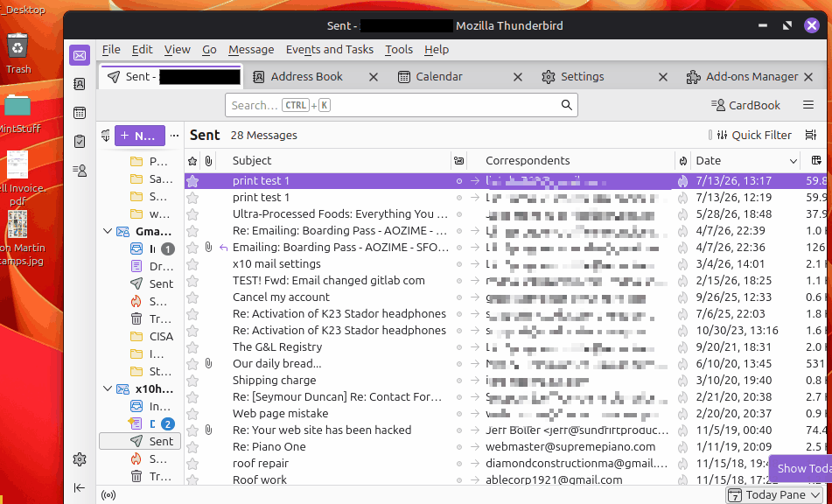Open Calendar from the spaces toolbar
Screen dimensions: 832x504
pos(80,113)
